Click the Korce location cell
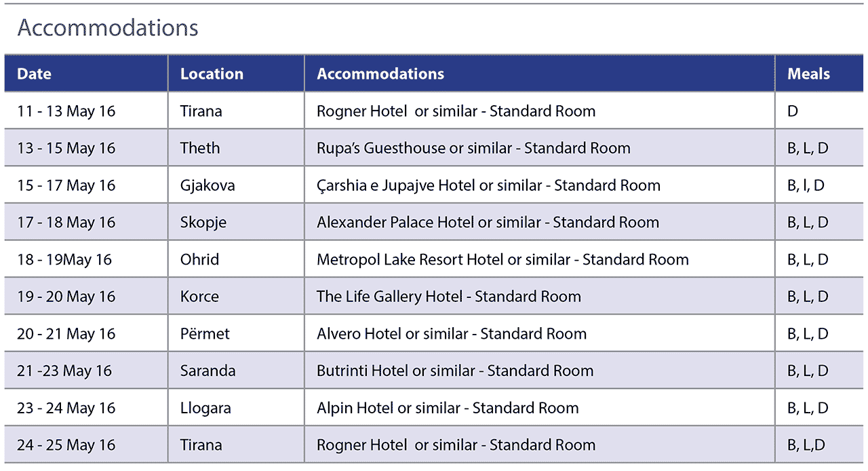Image resolution: width=868 pixels, height=471 pixels. [199, 297]
